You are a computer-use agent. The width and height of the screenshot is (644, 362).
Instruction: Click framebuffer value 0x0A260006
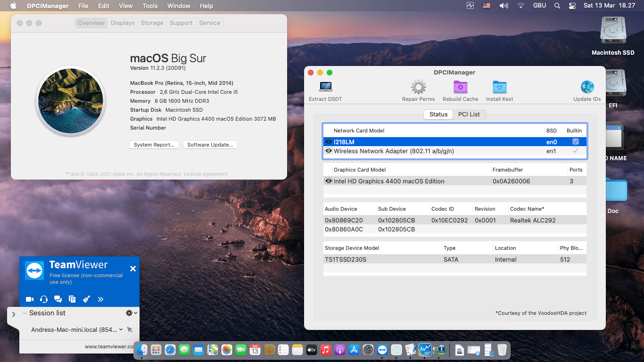click(x=511, y=181)
